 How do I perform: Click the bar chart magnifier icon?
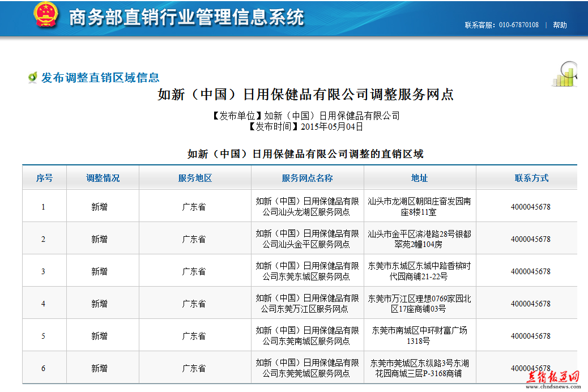[565, 74]
